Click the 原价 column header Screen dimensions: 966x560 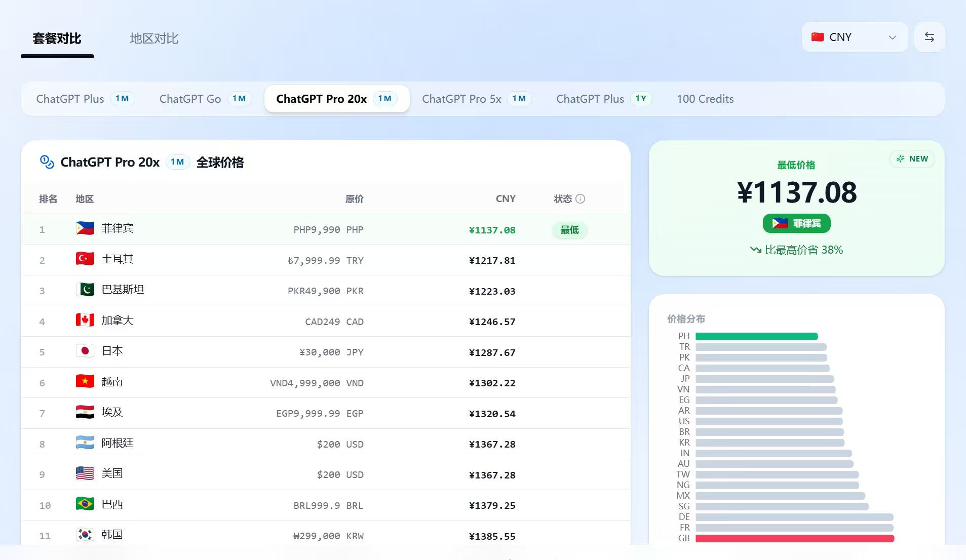[x=355, y=199]
